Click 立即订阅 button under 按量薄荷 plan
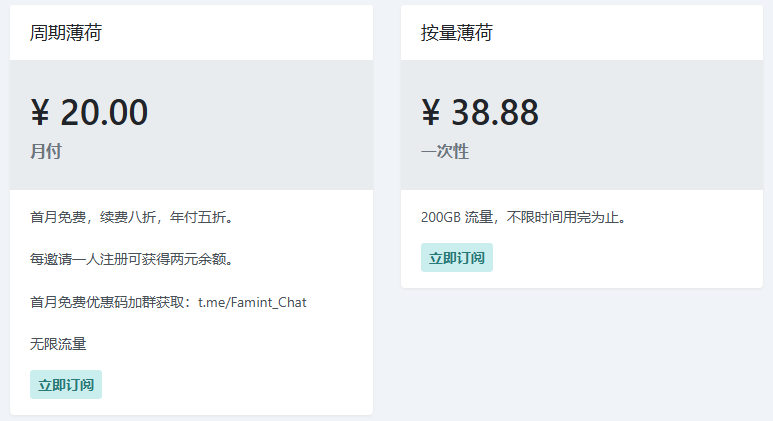The image size is (773, 421). point(457,257)
